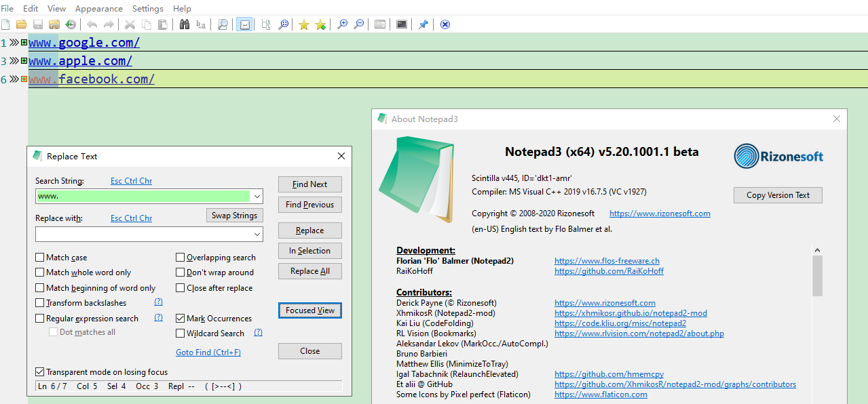The height and width of the screenshot is (404, 868).
Task: Click the Copy toolbar icon
Action: point(146,24)
